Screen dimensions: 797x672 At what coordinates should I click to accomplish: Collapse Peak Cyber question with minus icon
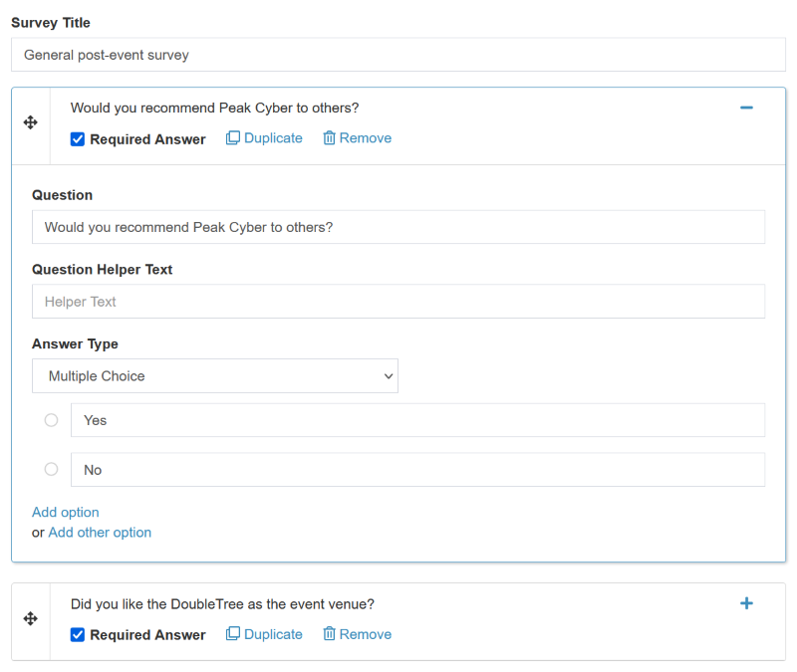point(746,108)
